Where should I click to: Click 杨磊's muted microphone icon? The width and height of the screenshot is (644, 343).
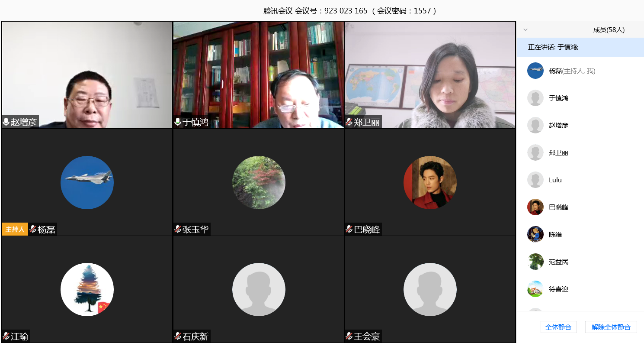33,230
